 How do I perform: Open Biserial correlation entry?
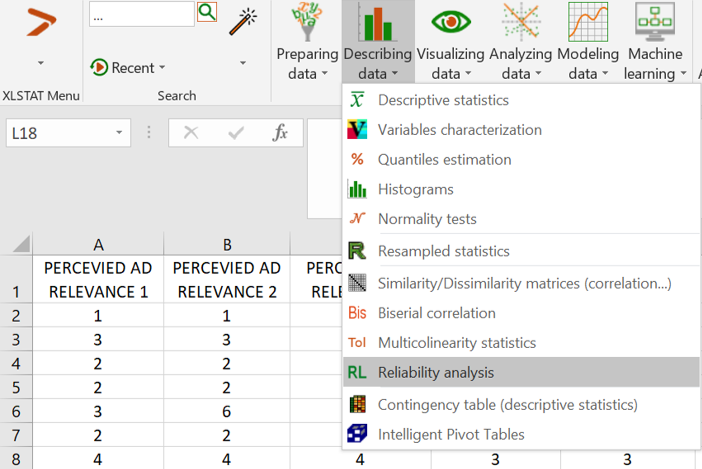click(x=521, y=313)
